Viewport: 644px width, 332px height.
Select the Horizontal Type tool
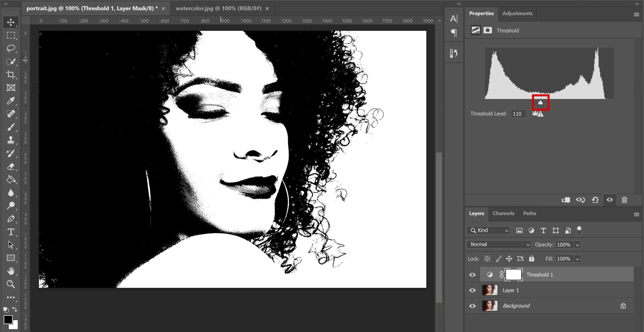point(11,232)
